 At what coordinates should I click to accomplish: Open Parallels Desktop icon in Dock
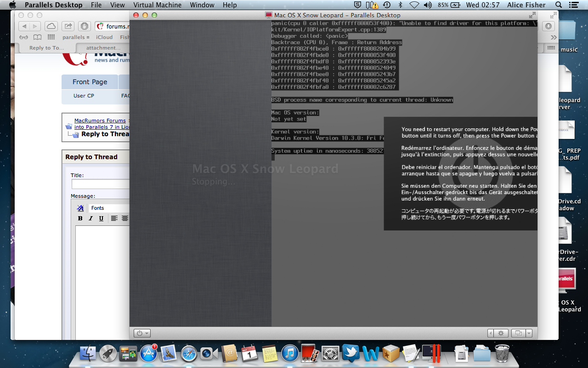point(432,353)
